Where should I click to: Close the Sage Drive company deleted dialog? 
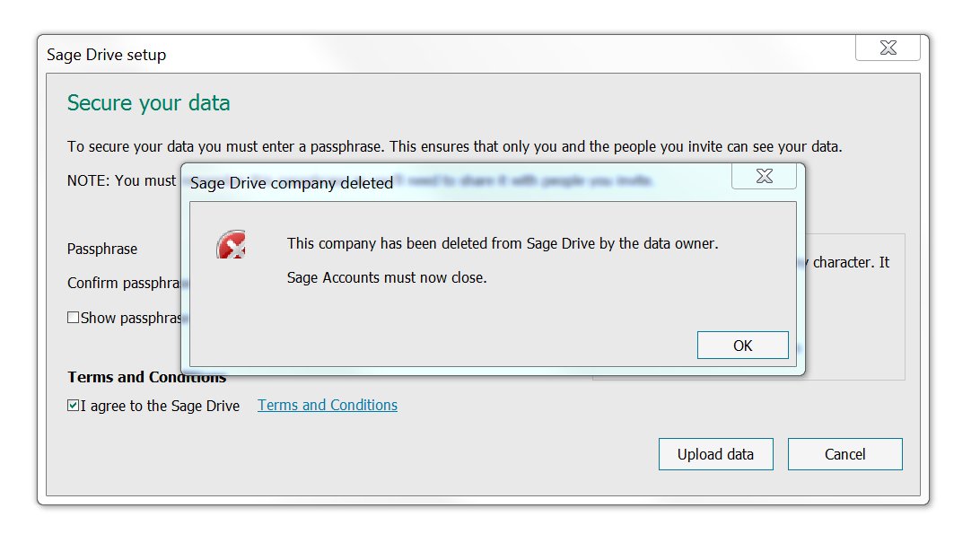click(764, 176)
